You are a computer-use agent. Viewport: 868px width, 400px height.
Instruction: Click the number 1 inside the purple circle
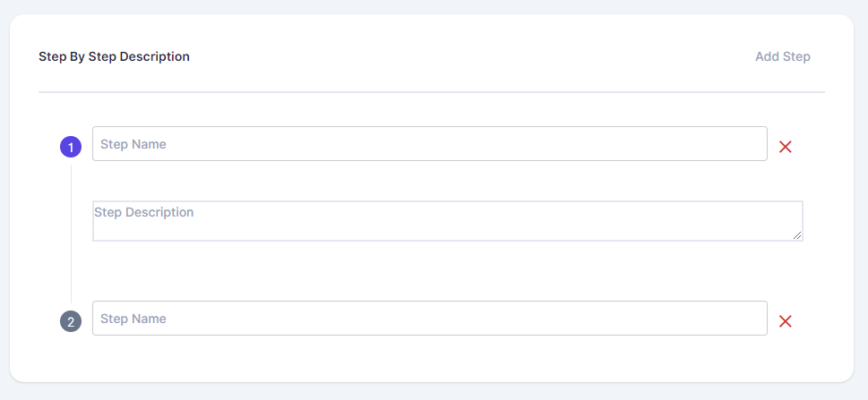point(71,147)
